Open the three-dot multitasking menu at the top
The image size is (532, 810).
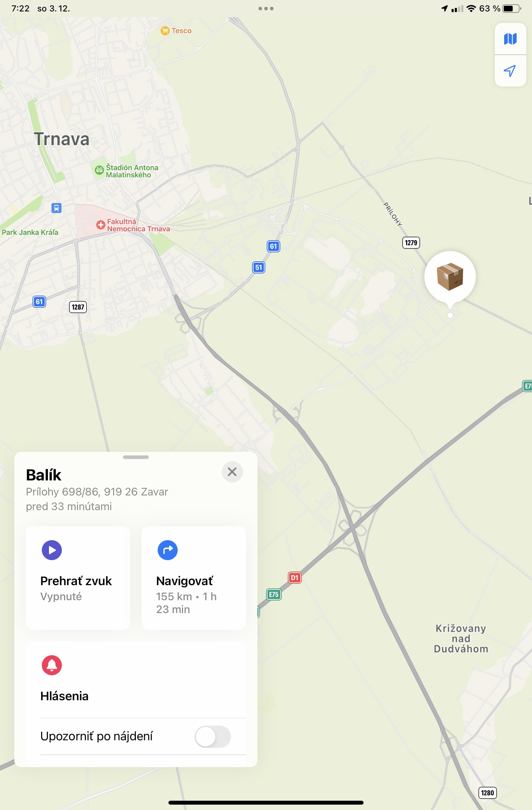266,9
